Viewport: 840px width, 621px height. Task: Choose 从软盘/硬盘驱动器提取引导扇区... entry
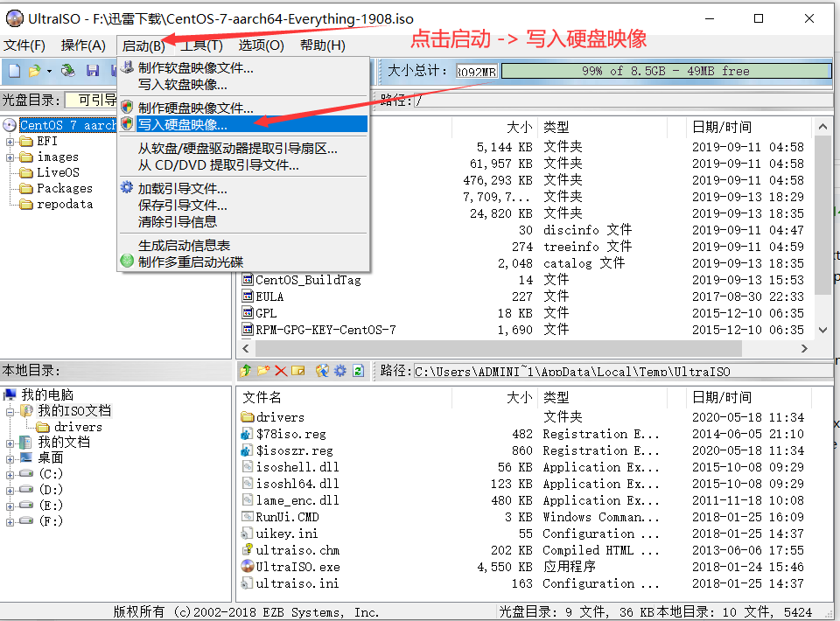pyautogui.click(x=244, y=149)
